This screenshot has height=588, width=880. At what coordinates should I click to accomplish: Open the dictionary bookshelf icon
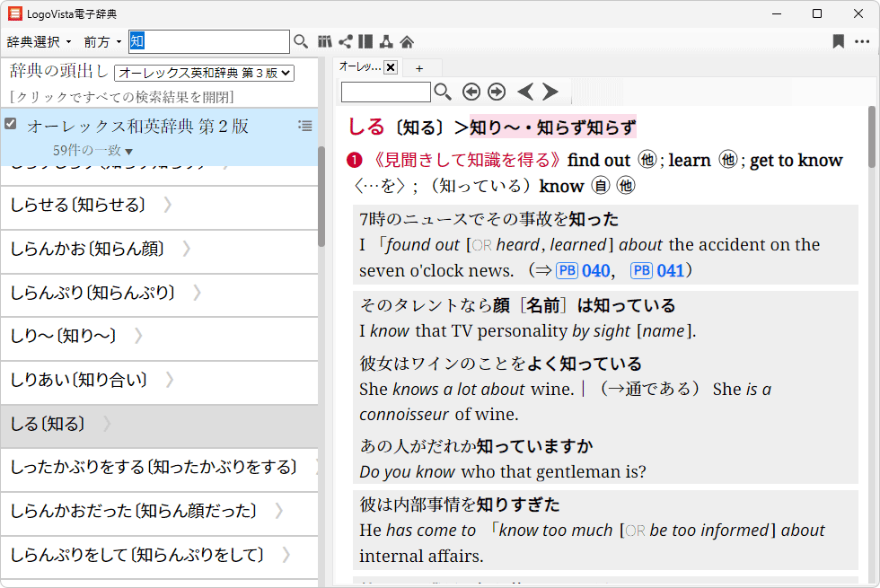pos(325,41)
